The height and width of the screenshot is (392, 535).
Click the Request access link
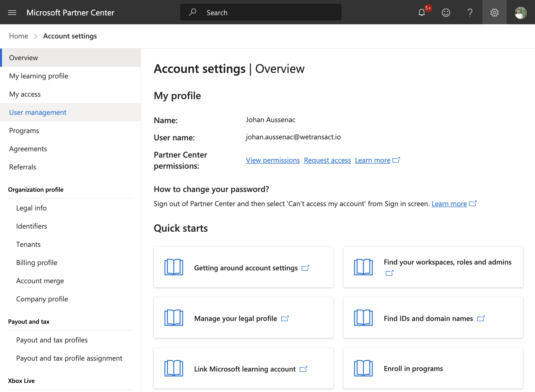327,160
